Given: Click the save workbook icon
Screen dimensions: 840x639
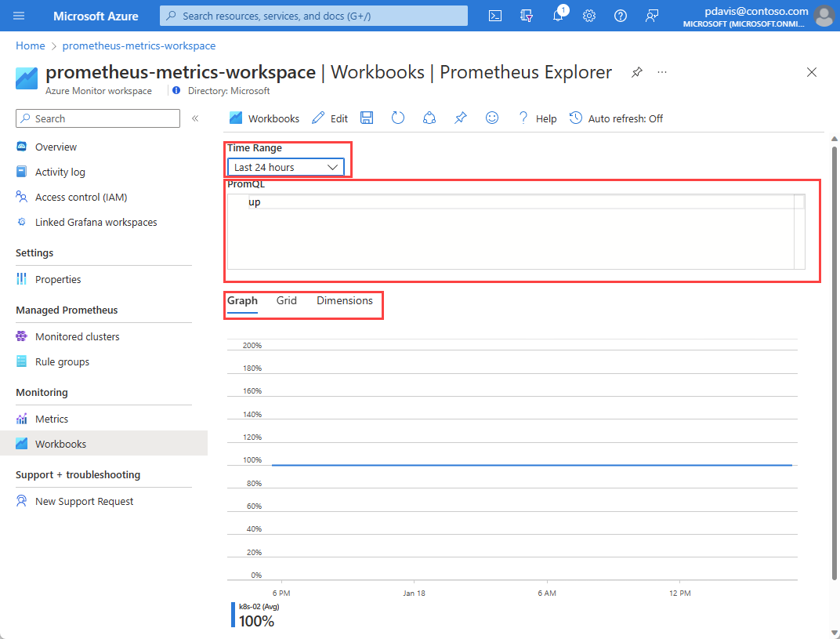Looking at the screenshot, I should 367,118.
